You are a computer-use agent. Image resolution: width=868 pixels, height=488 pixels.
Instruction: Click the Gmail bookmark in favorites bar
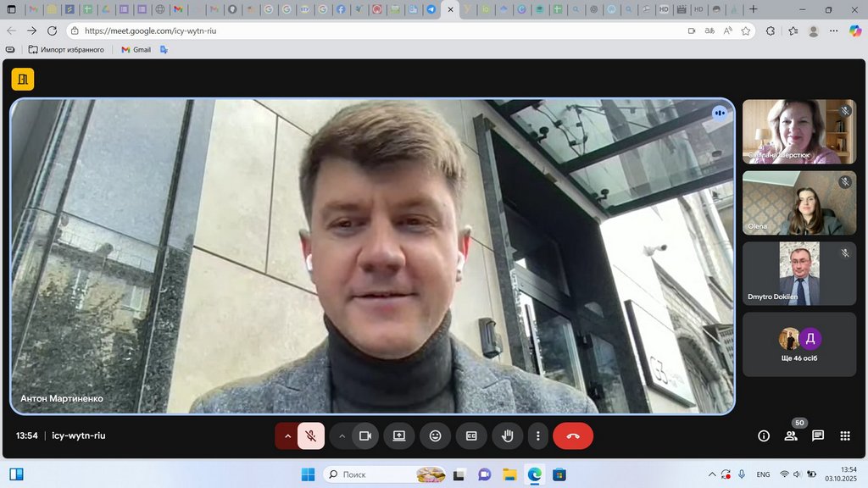(136, 49)
